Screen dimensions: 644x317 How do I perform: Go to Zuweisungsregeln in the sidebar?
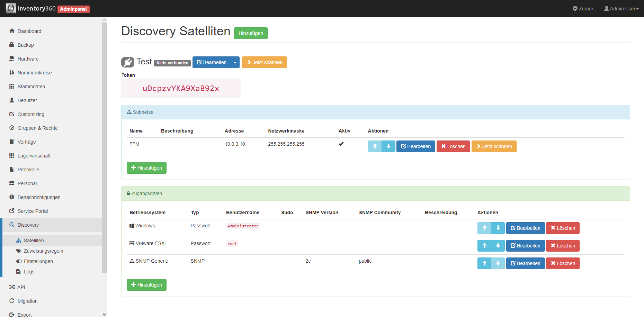(43, 251)
